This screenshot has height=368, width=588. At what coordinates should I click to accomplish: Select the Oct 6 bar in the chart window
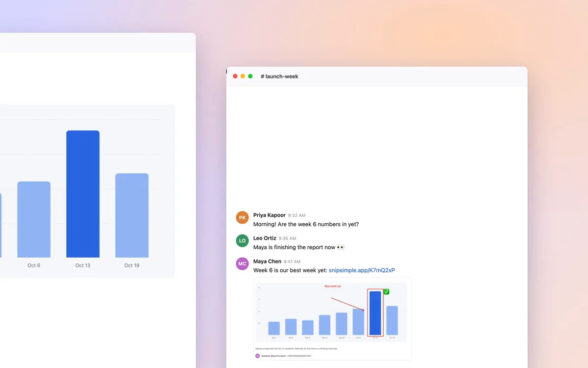pos(34,219)
